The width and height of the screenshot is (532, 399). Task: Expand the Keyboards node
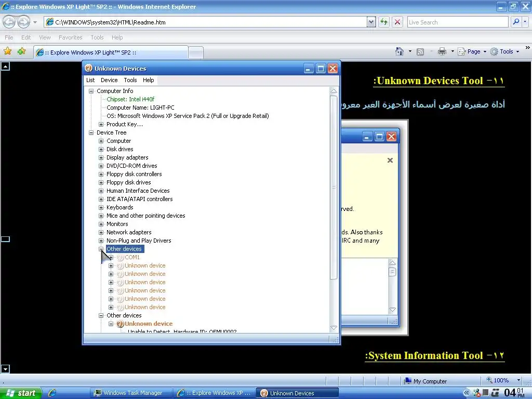[101, 207]
